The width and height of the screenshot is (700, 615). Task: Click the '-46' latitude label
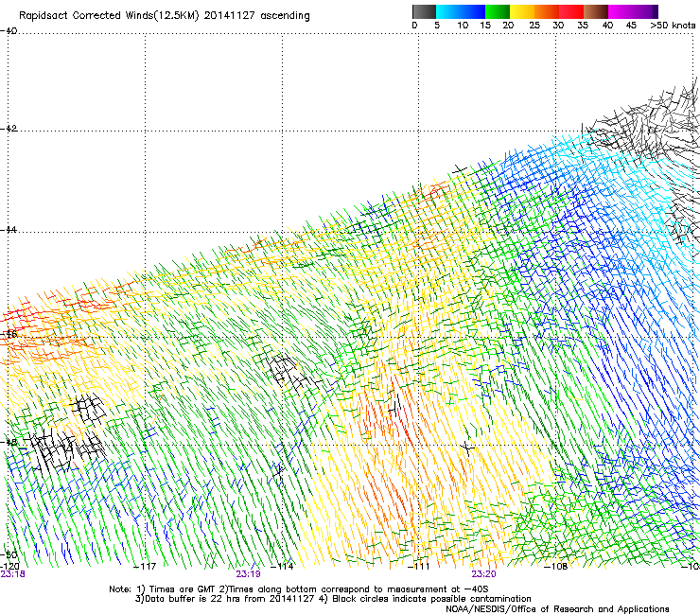click(x=9, y=334)
